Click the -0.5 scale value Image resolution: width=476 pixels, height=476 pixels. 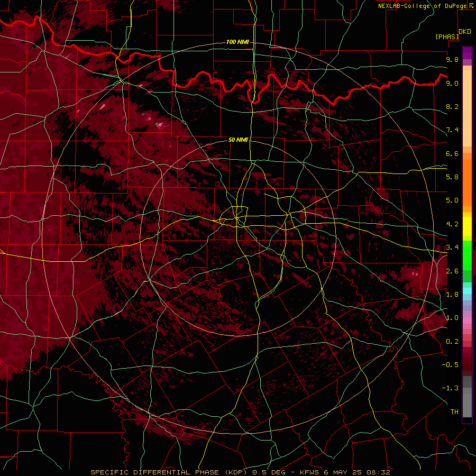pyautogui.click(x=450, y=365)
